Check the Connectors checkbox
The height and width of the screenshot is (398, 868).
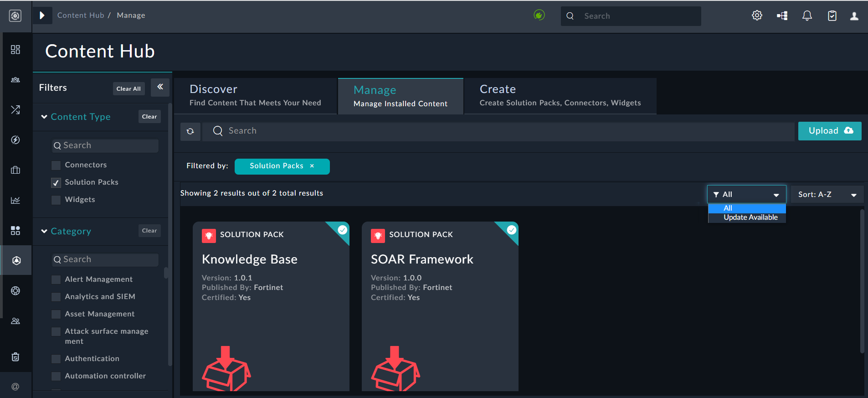pos(56,165)
